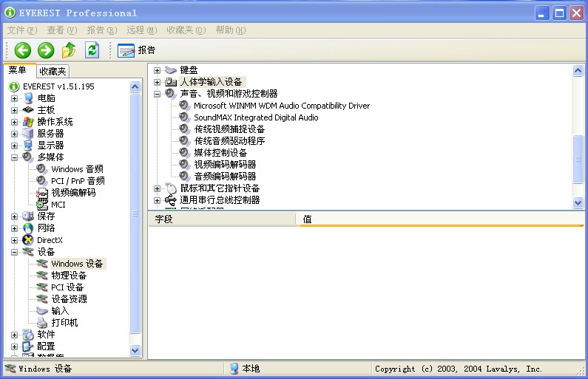Viewport: 588px width, 379px height.
Task: Switch to the 菜单 tab
Action: tap(18, 70)
